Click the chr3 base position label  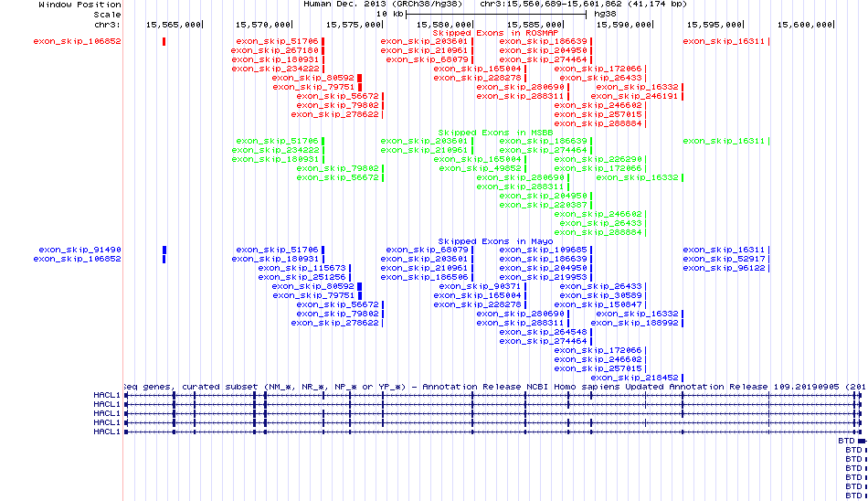click(x=106, y=24)
